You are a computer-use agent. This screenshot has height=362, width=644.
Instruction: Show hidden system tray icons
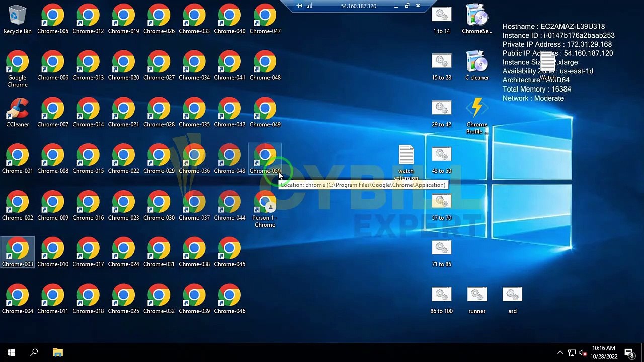[560, 352]
